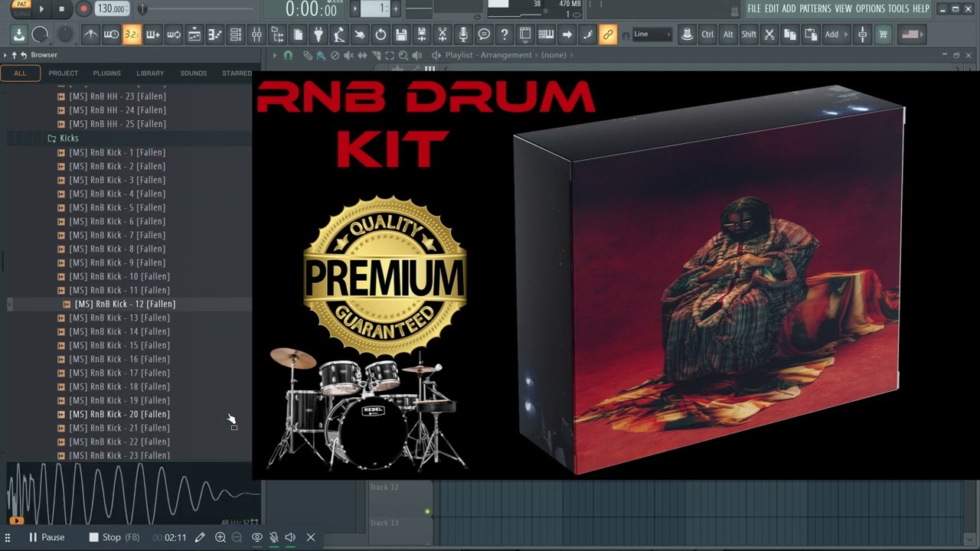Viewport: 980px width, 551px height.
Task: Pause the screen recording
Action: [46, 537]
